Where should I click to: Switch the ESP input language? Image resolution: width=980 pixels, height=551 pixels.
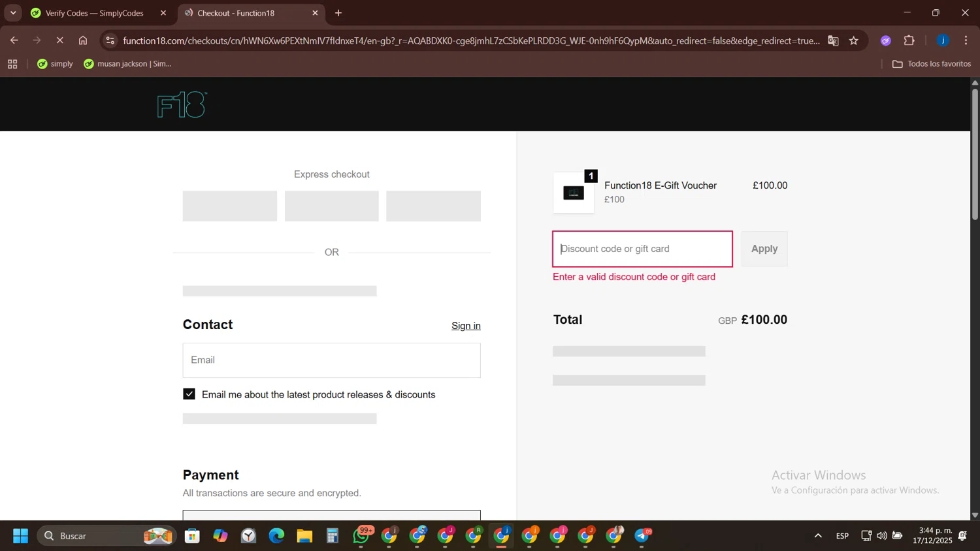click(842, 536)
